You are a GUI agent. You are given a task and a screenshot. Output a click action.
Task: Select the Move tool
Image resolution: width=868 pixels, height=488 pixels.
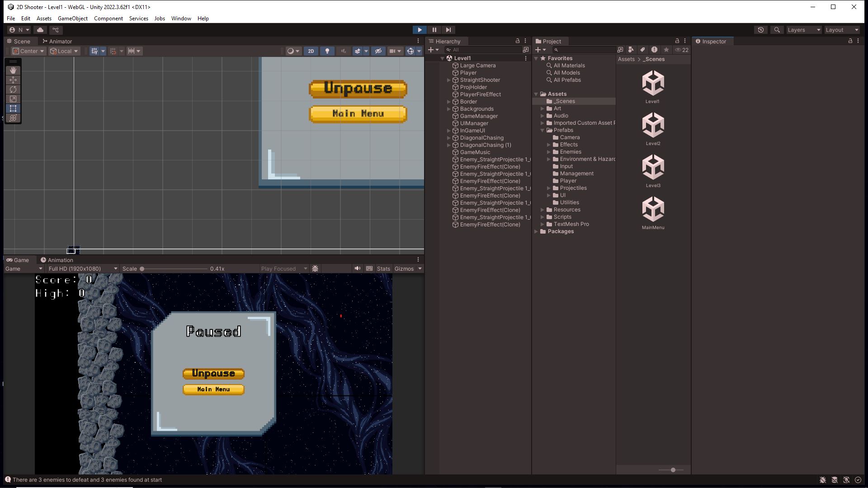coord(13,80)
